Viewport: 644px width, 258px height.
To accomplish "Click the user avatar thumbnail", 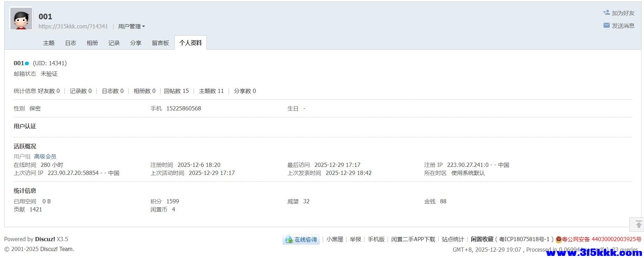I will pyautogui.click(x=21, y=19).
